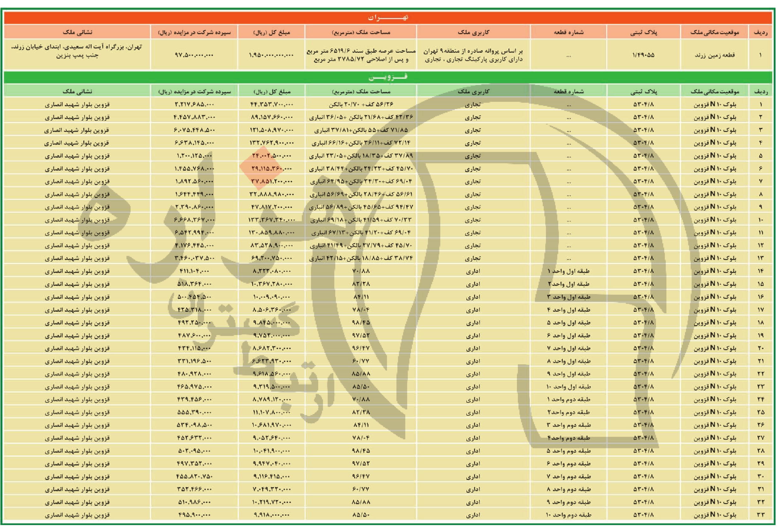Select unit cell 'طبقه دوم واحد ۶'

[568, 463]
